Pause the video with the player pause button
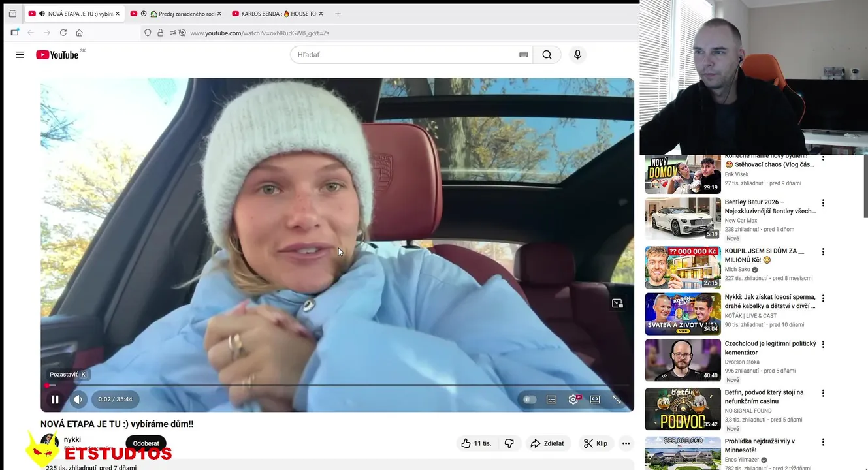Image resolution: width=868 pixels, height=470 pixels. pos(55,399)
